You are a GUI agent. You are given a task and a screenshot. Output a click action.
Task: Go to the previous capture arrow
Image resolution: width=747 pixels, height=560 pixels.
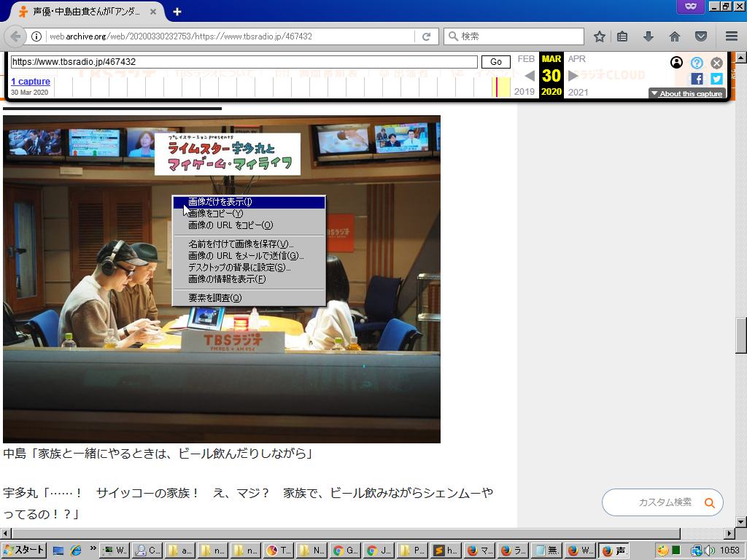coord(530,76)
